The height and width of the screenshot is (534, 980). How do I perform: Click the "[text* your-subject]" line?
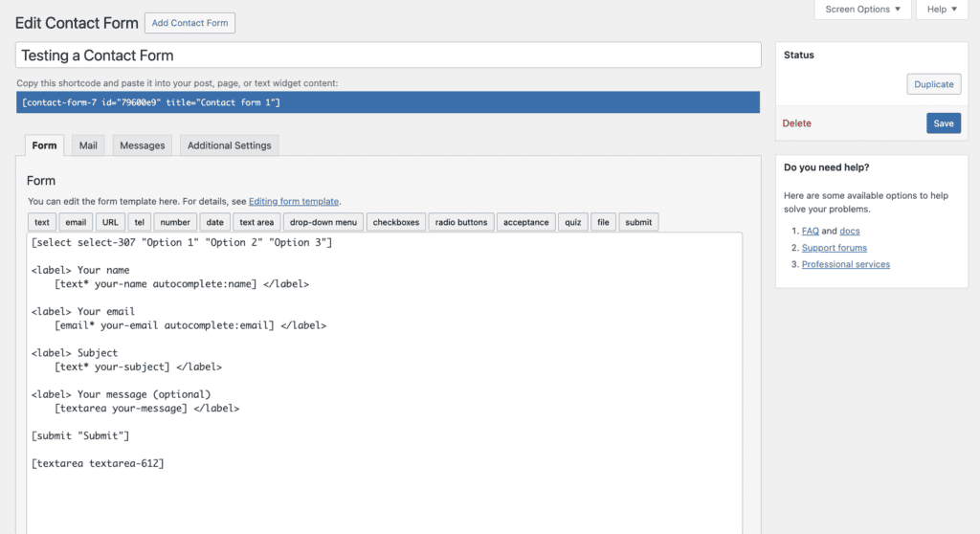(x=138, y=367)
